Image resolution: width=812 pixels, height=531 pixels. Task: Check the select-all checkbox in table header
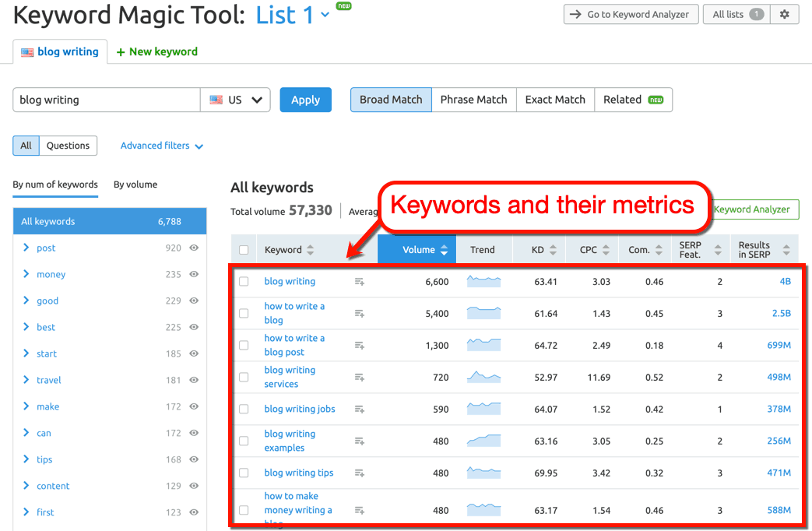[x=244, y=249]
